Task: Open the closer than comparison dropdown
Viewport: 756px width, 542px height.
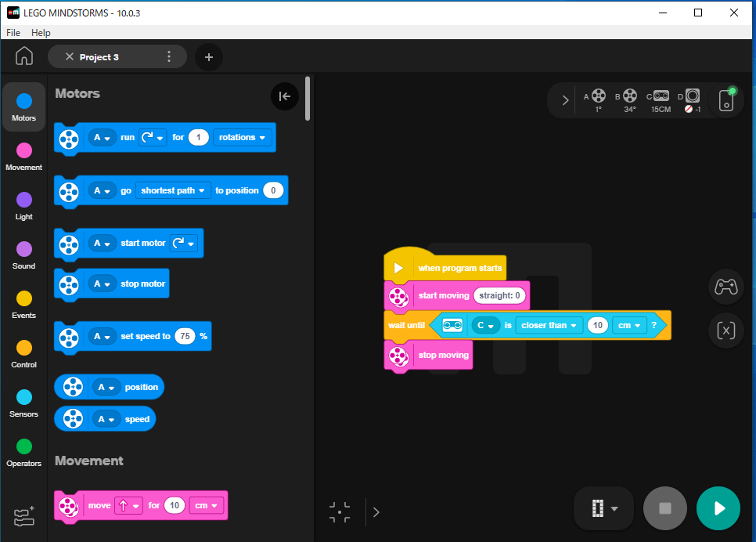Action: pyautogui.click(x=549, y=325)
